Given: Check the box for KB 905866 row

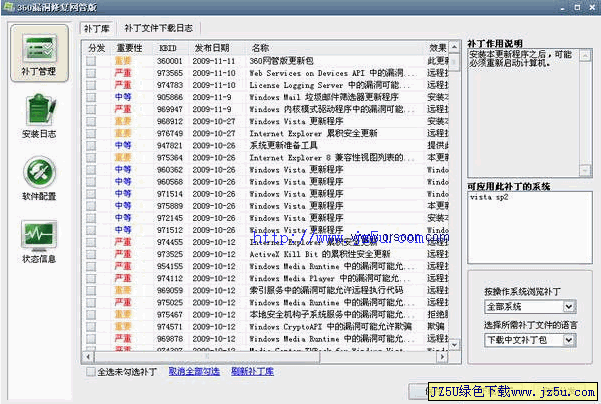Looking at the screenshot, I should [x=91, y=97].
